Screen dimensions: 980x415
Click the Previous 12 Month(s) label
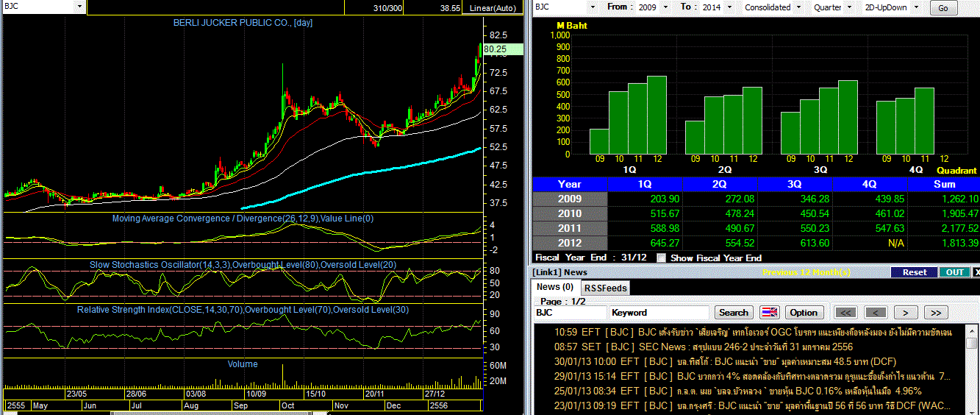(x=806, y=272)
